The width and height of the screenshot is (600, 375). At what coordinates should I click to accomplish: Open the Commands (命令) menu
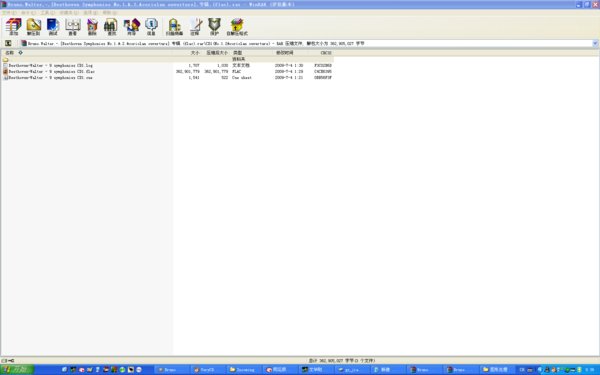(28, 13)
